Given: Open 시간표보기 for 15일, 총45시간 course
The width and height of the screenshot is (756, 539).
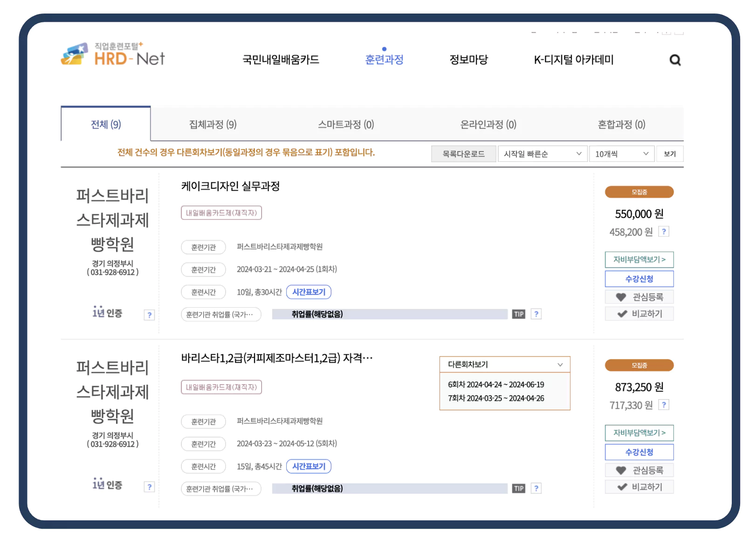Looking at the screenshot, I should (x=309, y=466).
